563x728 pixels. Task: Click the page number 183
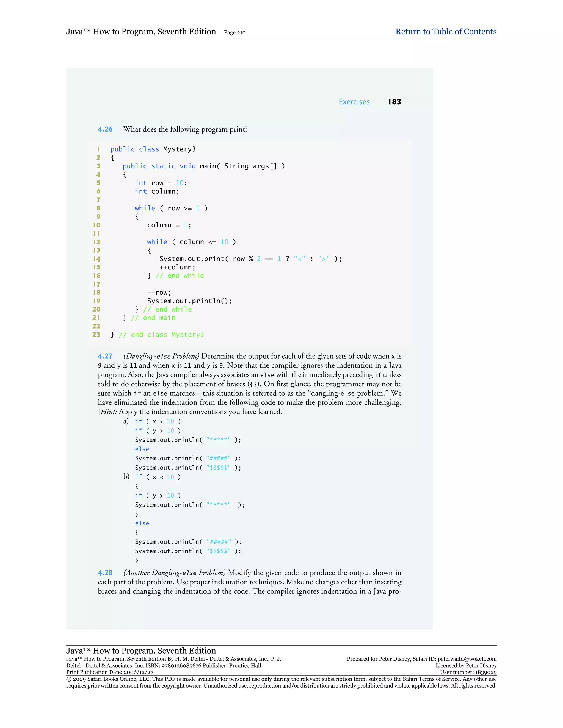coord(394,102)
